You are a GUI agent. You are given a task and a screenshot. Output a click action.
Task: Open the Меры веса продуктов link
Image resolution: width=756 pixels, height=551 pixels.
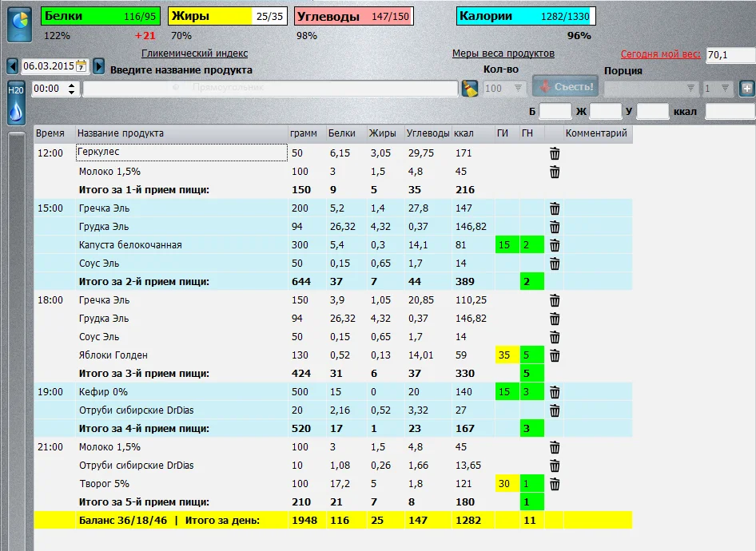tap(503, 54)
